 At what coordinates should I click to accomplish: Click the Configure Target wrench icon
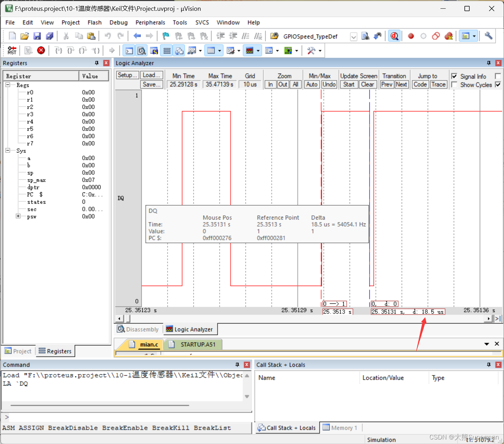click(488, 36)
